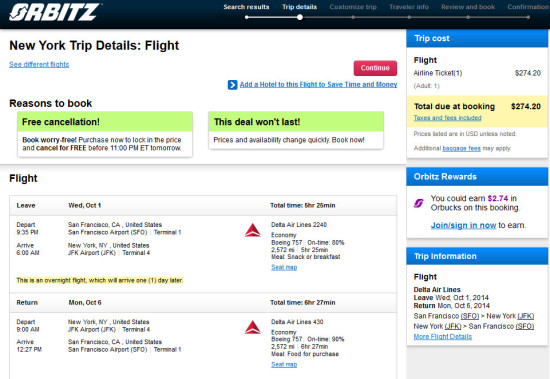The height and width of the screenshot is (379, 550).
Task: Click the Orbitz logo
Action: pos(54,12)
